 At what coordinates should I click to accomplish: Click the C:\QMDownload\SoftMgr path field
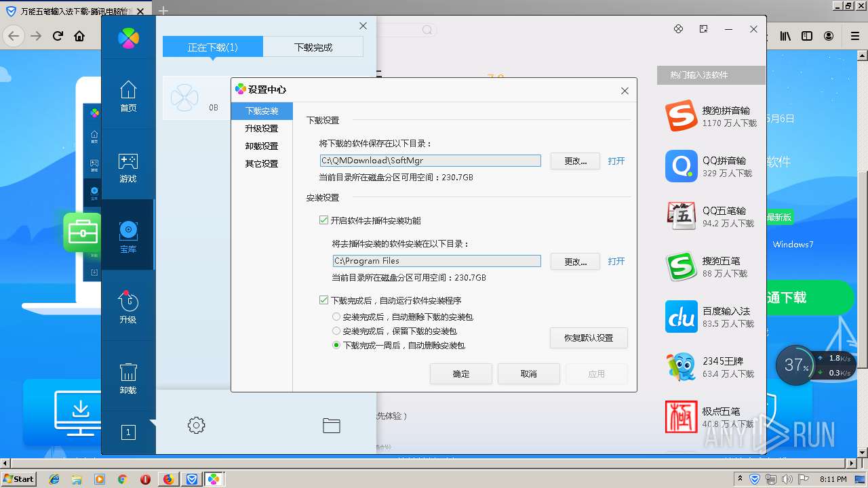(x=431, y=161)
